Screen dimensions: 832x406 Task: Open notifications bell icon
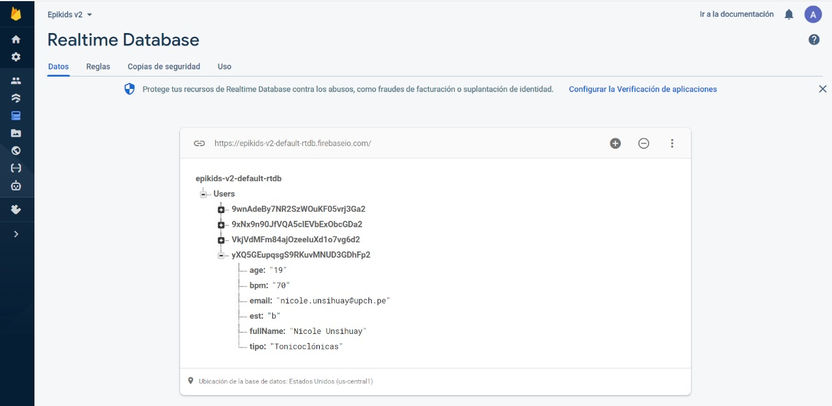coord(789,15)
